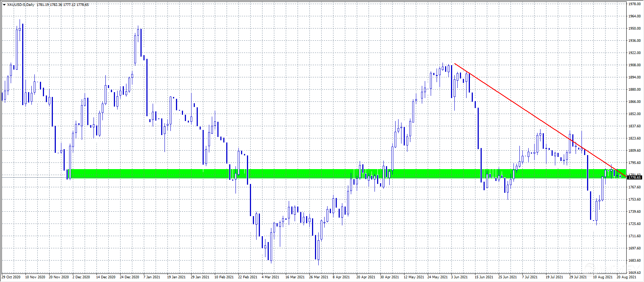
Task: Click the high value 1782.36 in header
Action: 56,5
